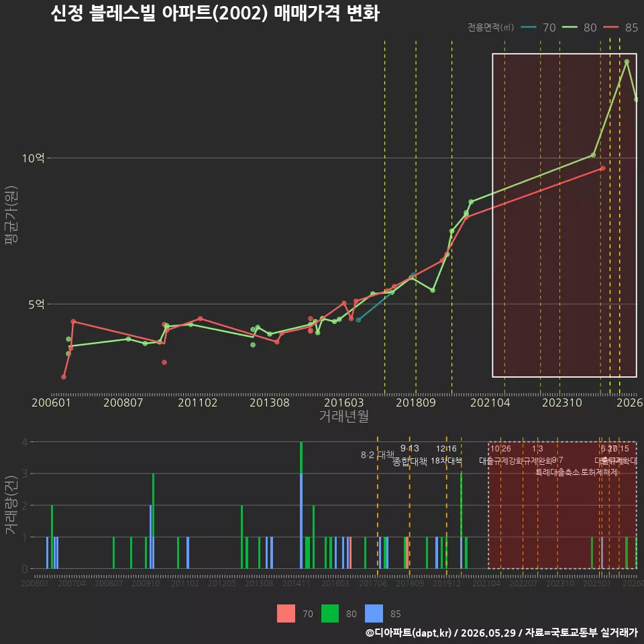644x644 pixels.
Task: Click the 9·13 종합대책 annotation label
Action: [x=409, y=455]
